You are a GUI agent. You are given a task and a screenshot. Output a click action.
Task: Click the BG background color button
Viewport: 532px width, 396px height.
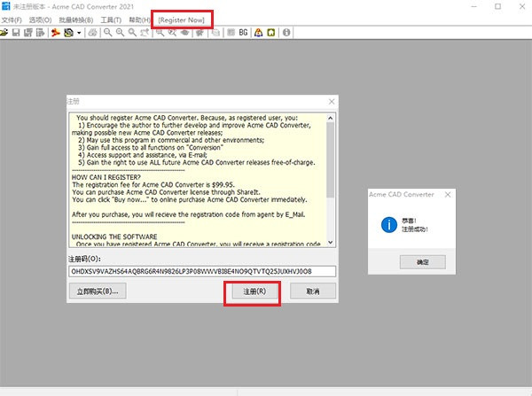[x=242, y=33]
